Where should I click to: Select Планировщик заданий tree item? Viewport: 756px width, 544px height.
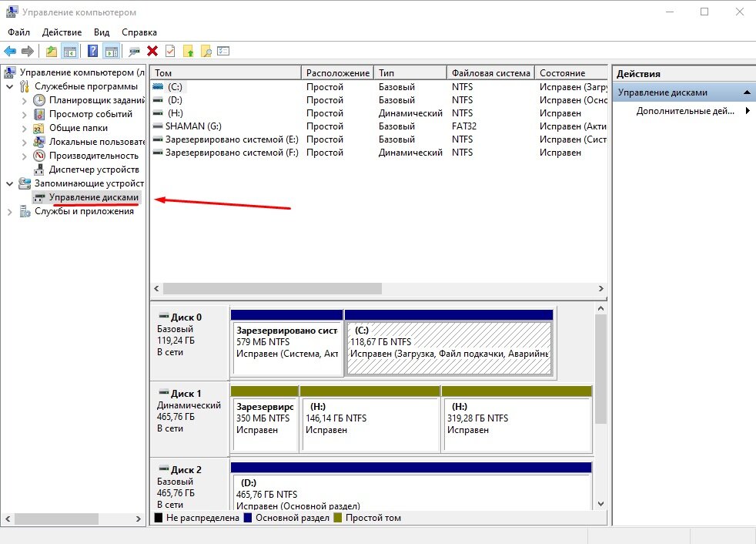[x=96, y=100]
